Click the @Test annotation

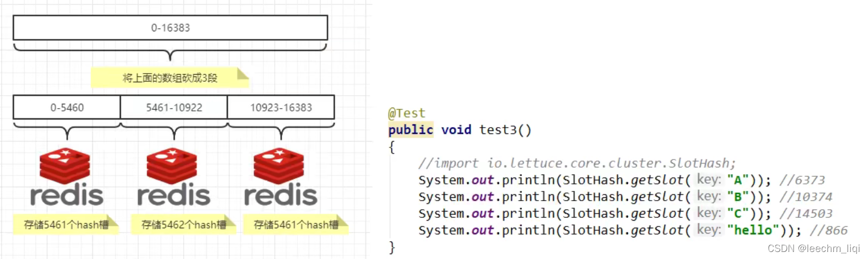click(x=406, y=113)
